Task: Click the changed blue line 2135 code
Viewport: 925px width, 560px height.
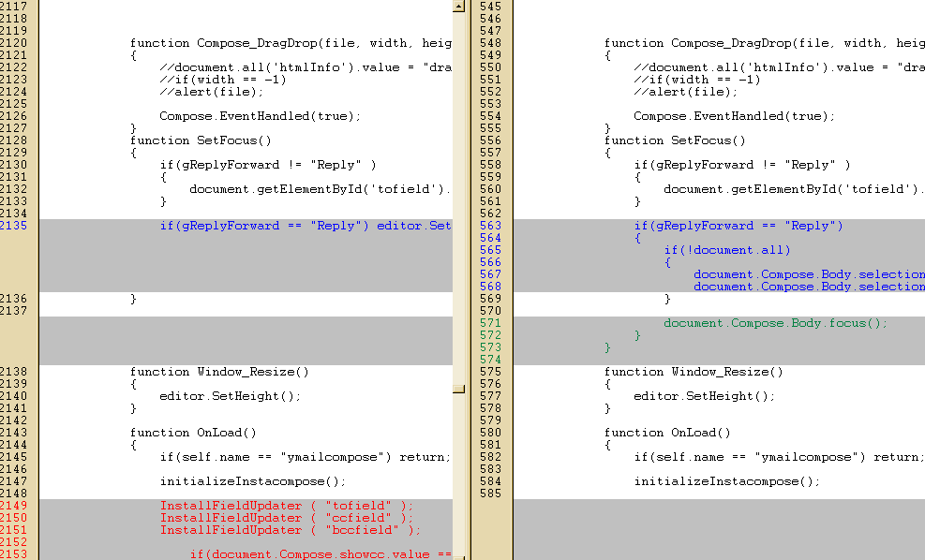Action: tap(306, 226)
